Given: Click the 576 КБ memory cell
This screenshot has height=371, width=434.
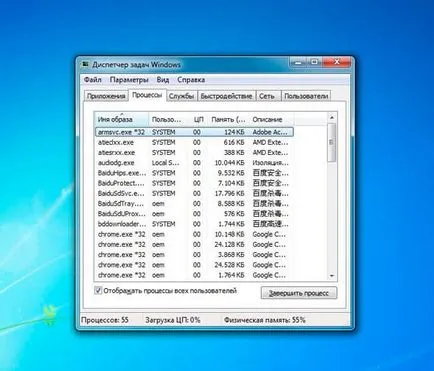Looking at the screenshot, I should [x=234, y=214].
